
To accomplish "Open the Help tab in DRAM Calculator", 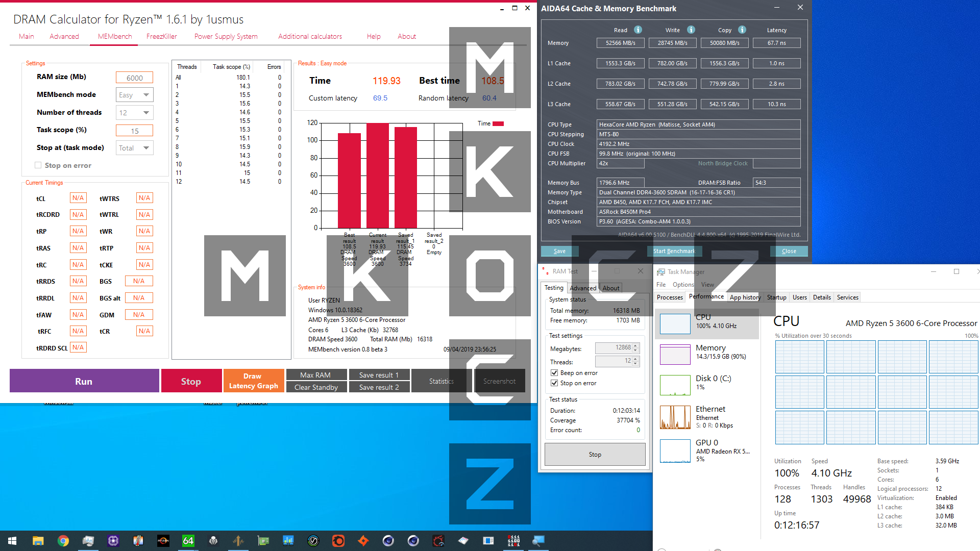I will [x=374, y=36].
